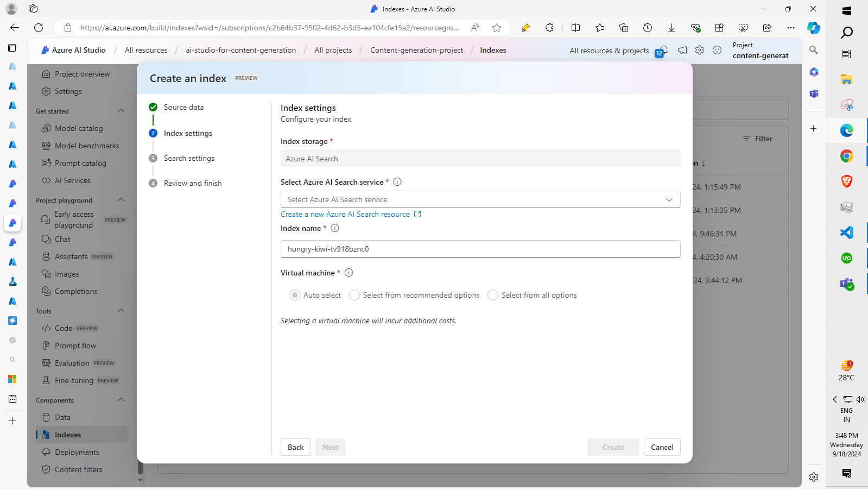Screen dimensions: 868x489
Task: Click the Cancel button
Action: (662, 447)
